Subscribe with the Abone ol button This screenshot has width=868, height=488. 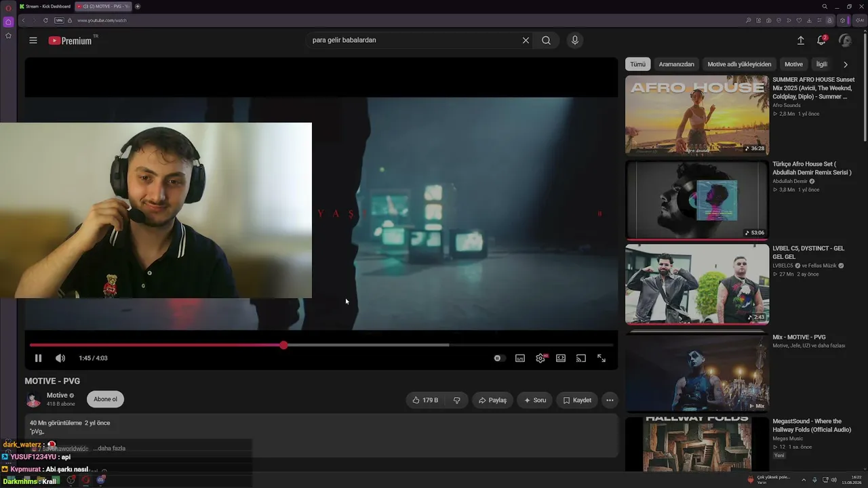(105, 399)
